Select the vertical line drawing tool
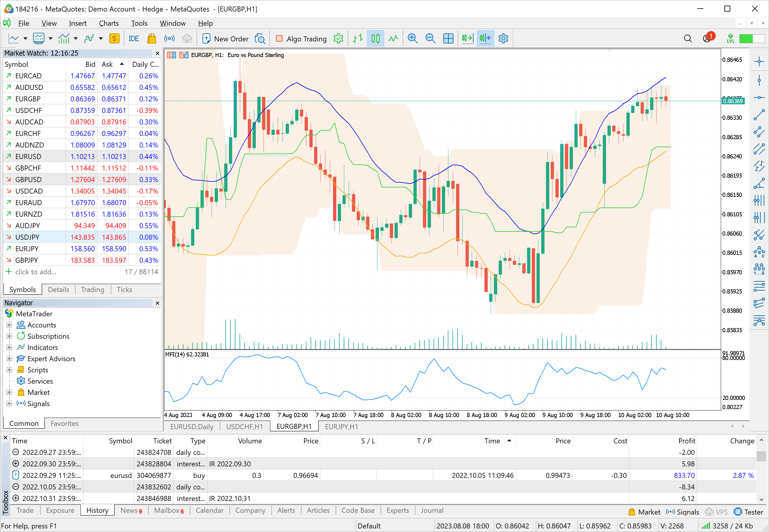The height and width of the screenshot is (532, 769). 759,80
